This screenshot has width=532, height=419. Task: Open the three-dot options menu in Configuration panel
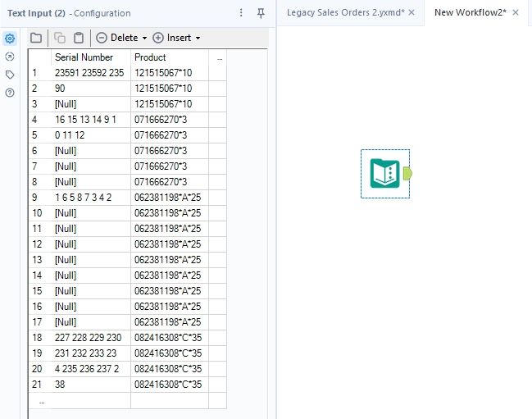(x=241, y=13)
